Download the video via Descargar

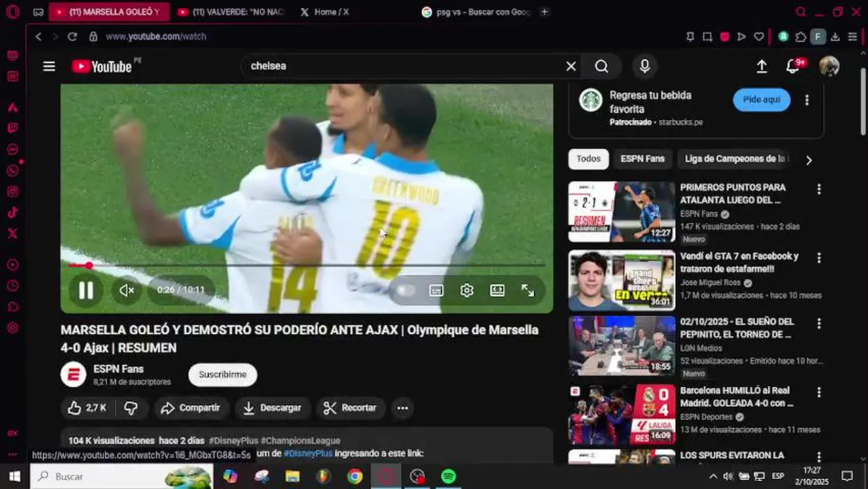(272, 407)
